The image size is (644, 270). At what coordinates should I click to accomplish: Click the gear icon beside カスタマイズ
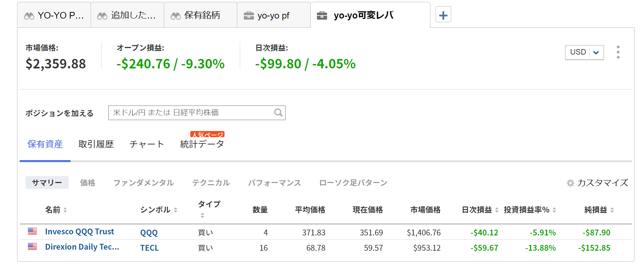tap(571, 183)
